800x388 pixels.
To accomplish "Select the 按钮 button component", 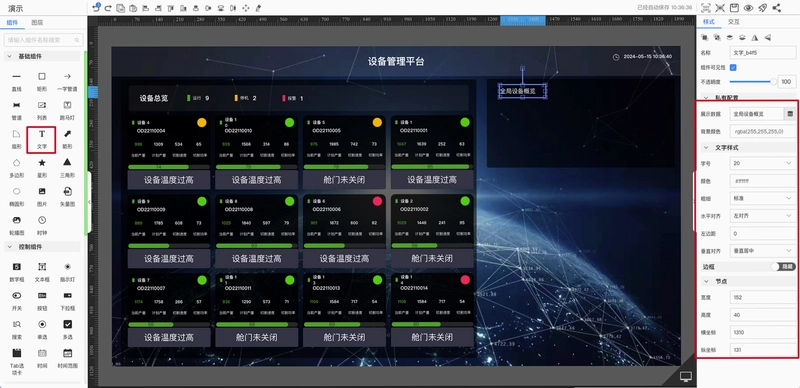I will (x=42, y=300).
